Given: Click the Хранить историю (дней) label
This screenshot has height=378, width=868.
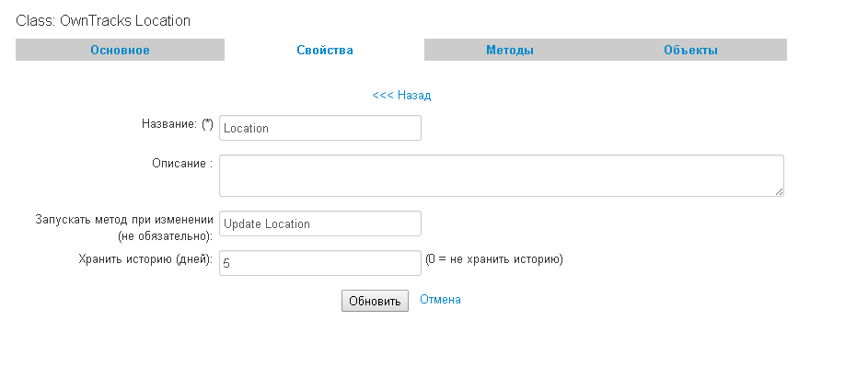Looking at the screenshot, I should point(146,259).
